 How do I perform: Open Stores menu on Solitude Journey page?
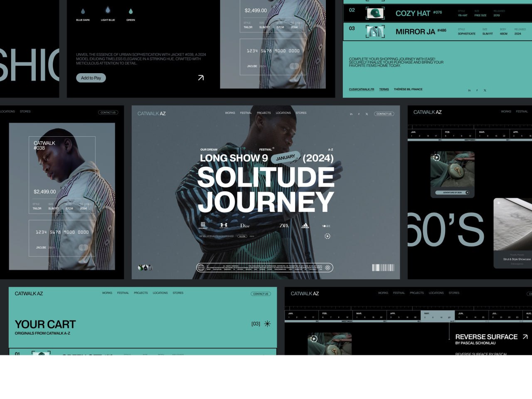pyautogui.click(x=301, y=113)
